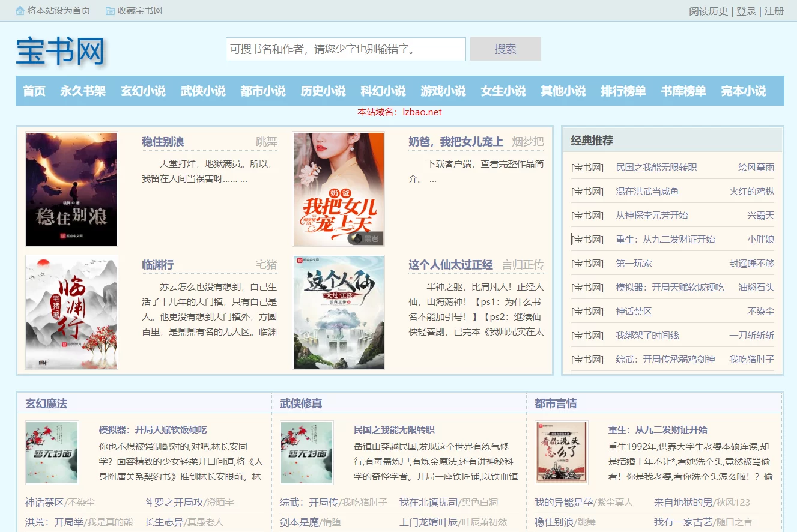Open the 登录 login link
This screenshot has height=532, width=797.
746,11
